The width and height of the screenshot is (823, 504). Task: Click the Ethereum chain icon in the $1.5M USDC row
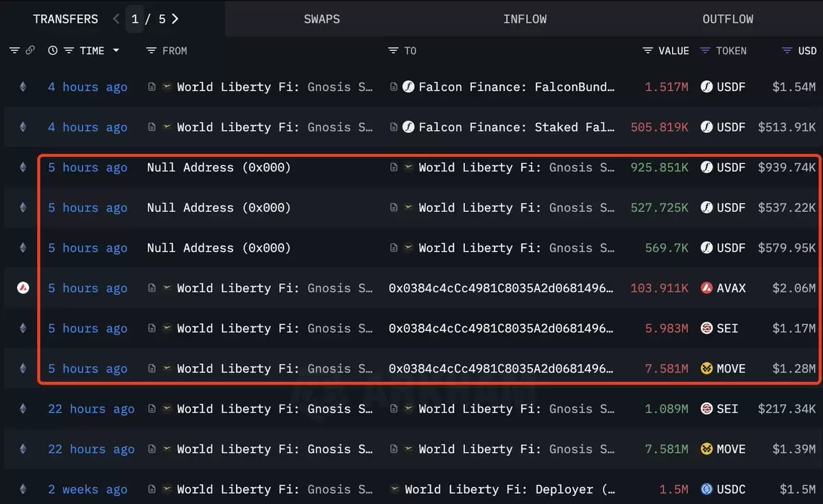(x=23, y=490)
